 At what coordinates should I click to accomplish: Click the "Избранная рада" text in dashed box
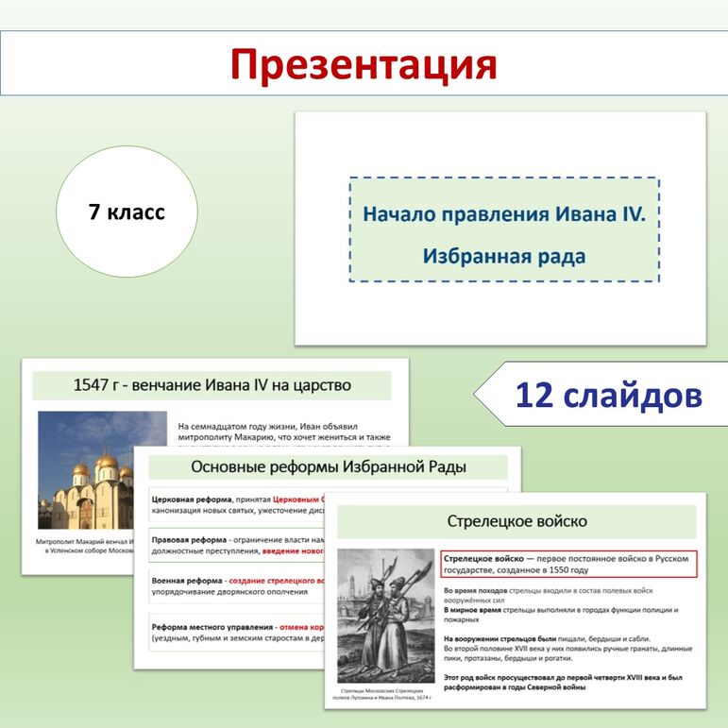click(503, 256)
